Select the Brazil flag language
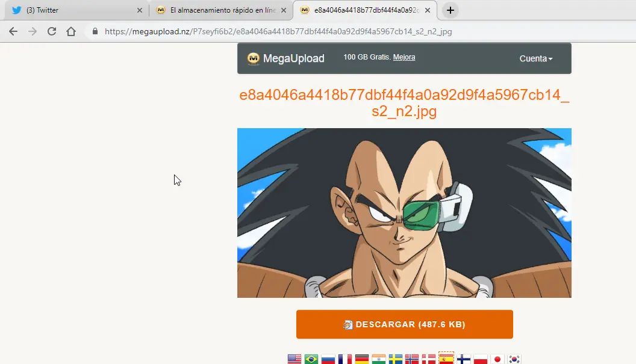This screenshot has width=636, height=364. coord(311,359)
